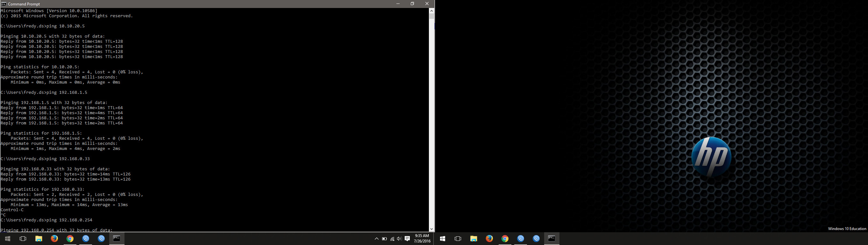Click the 'Control-C' output line
The width and height of the screenshot is (868, 245).
(x=12, y=210)
